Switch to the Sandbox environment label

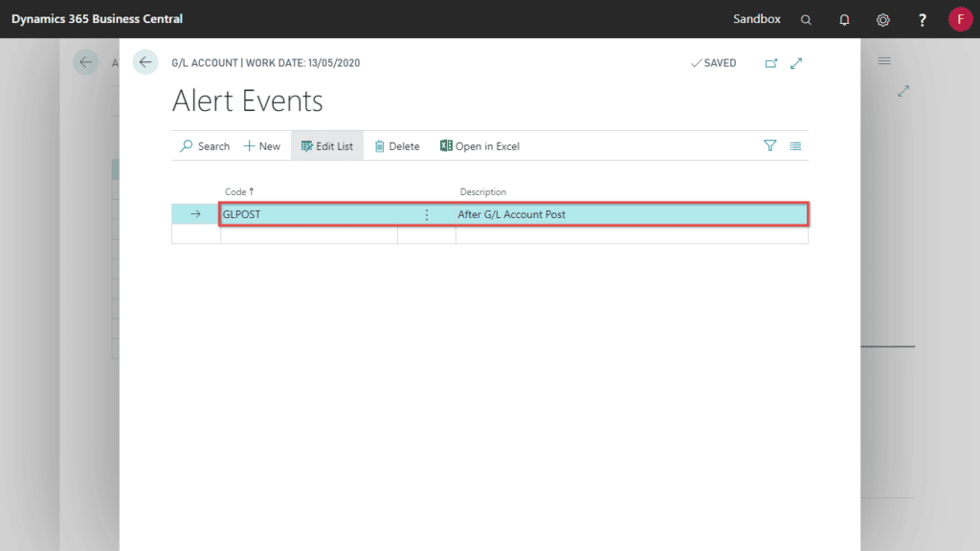(756, 18)
